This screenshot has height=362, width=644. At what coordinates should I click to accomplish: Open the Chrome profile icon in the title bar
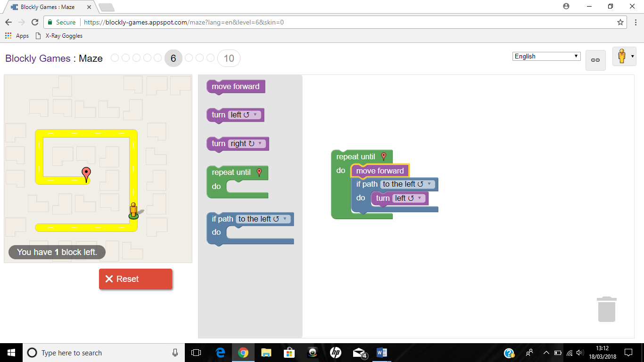click(566, 7)
